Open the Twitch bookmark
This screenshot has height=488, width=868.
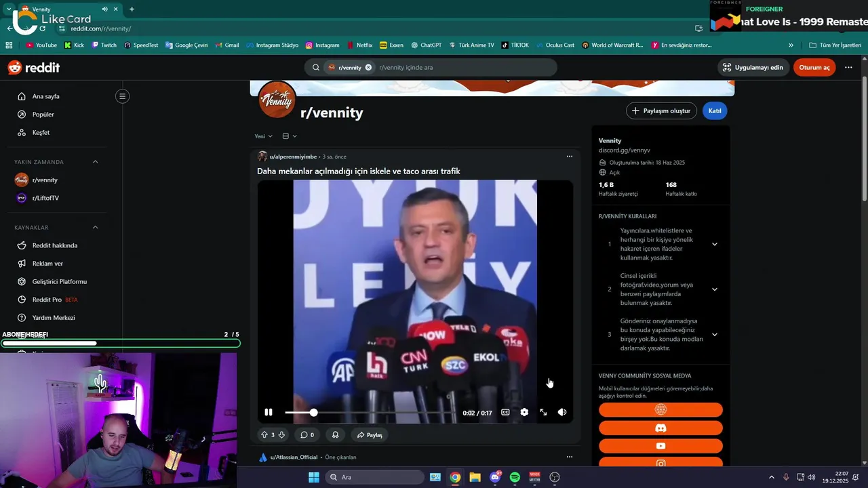coord(104,45)
